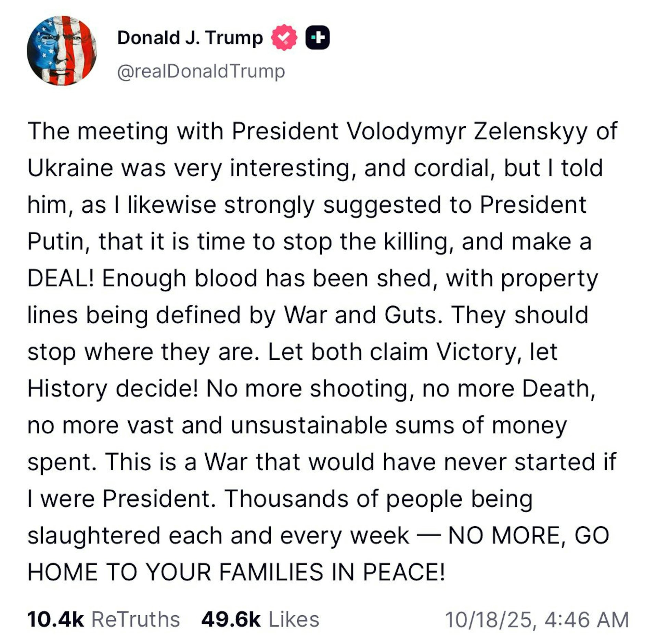Open the Donald J. Trump display name
Viewport: 657px width, 644px height.
(x=190, y=38)
